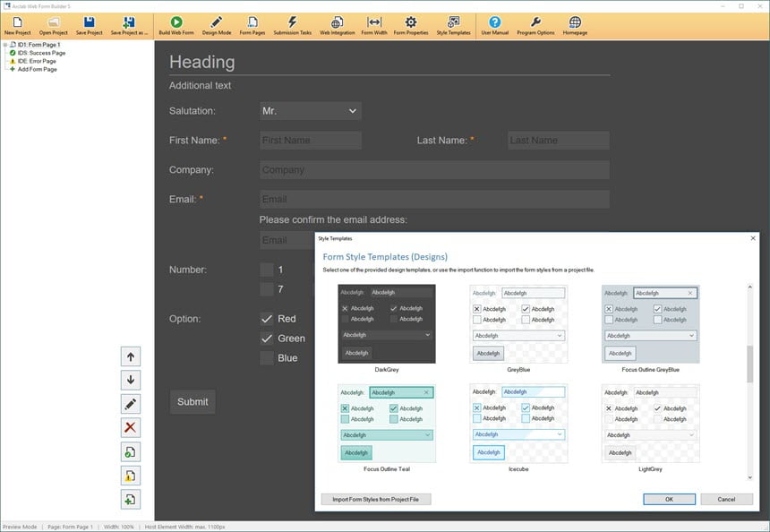Click the Company input field
Screen dimensions: 770x532
point(434,170)
